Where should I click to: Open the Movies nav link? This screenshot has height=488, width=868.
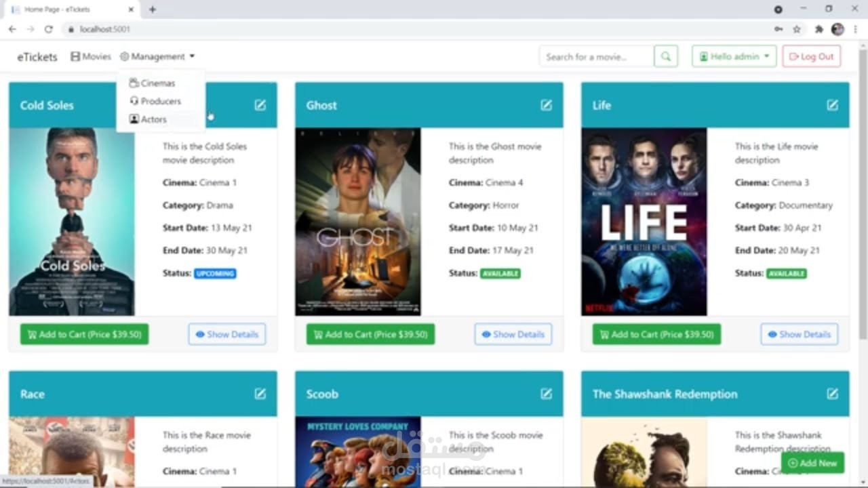91,56
